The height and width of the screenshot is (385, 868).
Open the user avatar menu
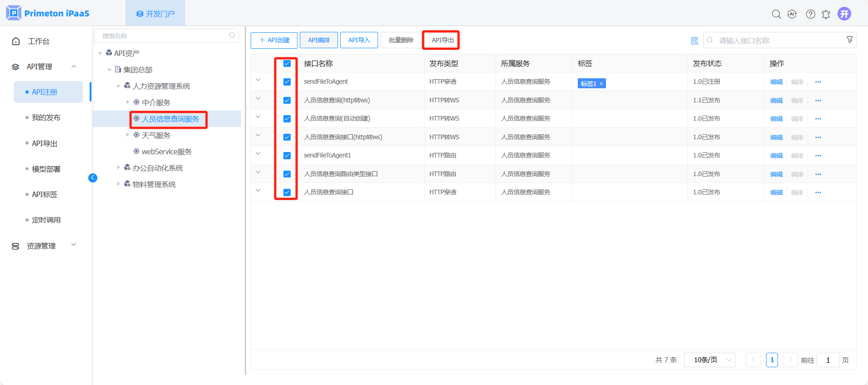pos(844,14)
